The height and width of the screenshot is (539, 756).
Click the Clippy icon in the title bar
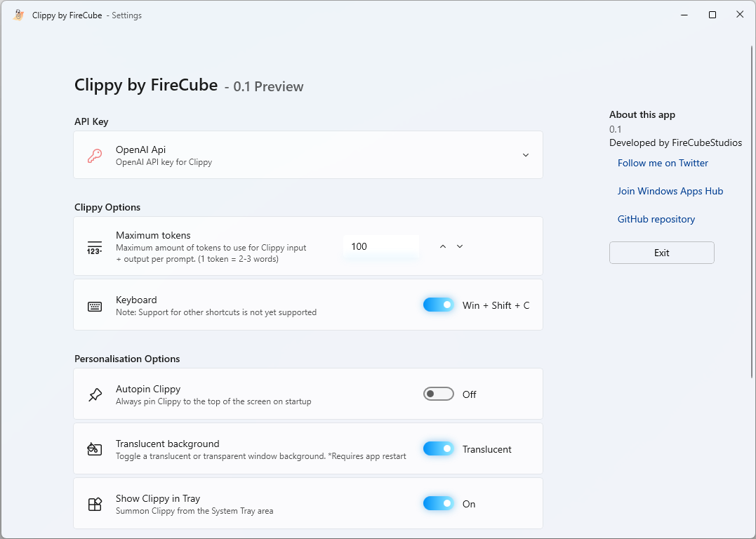(x=18, y=14)
